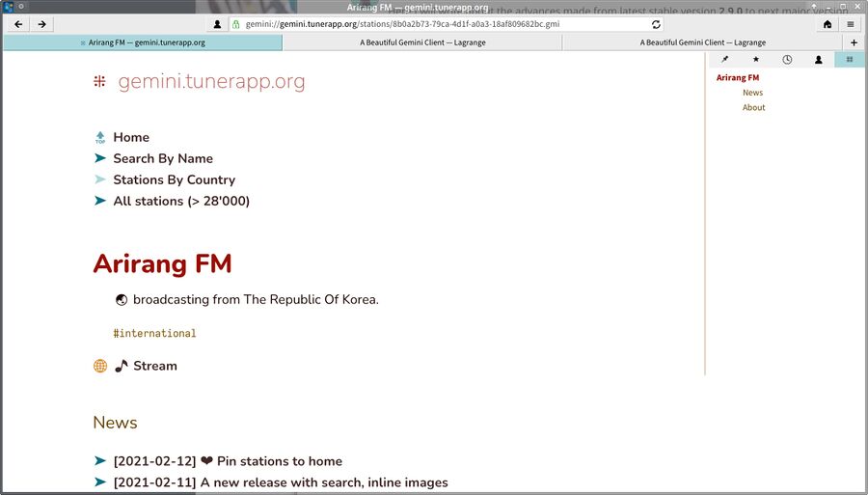Open the Stations By Country link
Viewport: 868px width, 495px height.
point(175,179)
